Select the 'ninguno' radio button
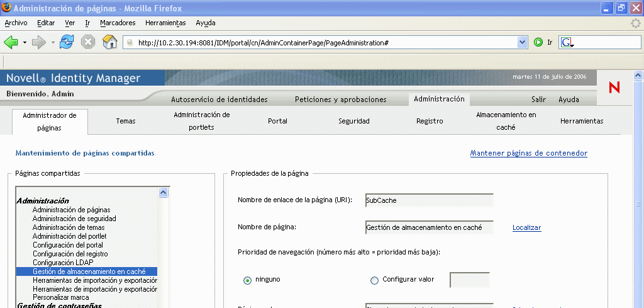This screenshot has height=308, width=644. point(247,280)
